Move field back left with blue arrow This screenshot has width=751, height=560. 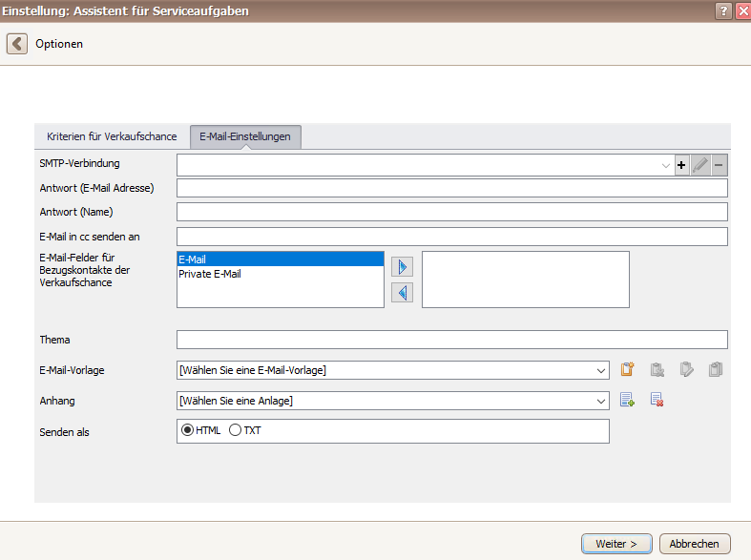[x=403, y=293]
